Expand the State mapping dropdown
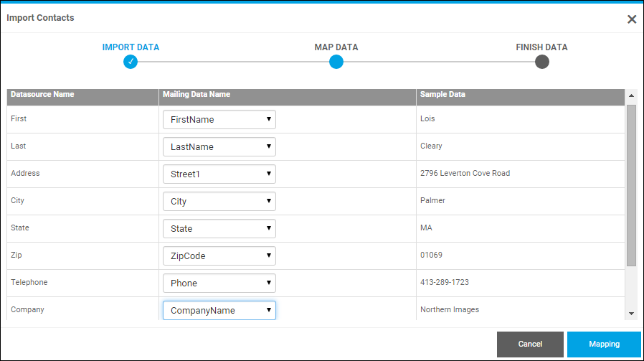This screenshot has width=644, height=361. [x=219, y=228]
